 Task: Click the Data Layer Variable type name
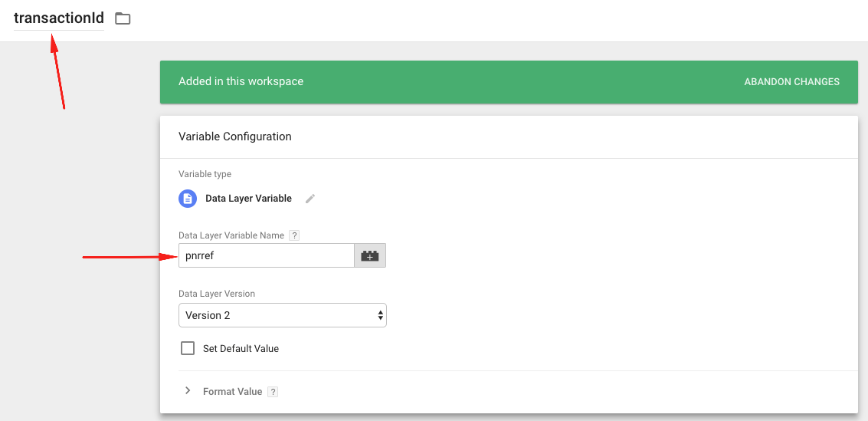click(248, 199)
